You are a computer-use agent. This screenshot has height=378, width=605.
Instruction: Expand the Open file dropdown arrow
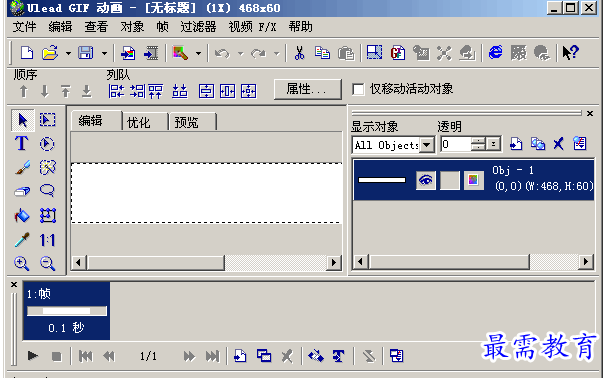click(68, 53)
